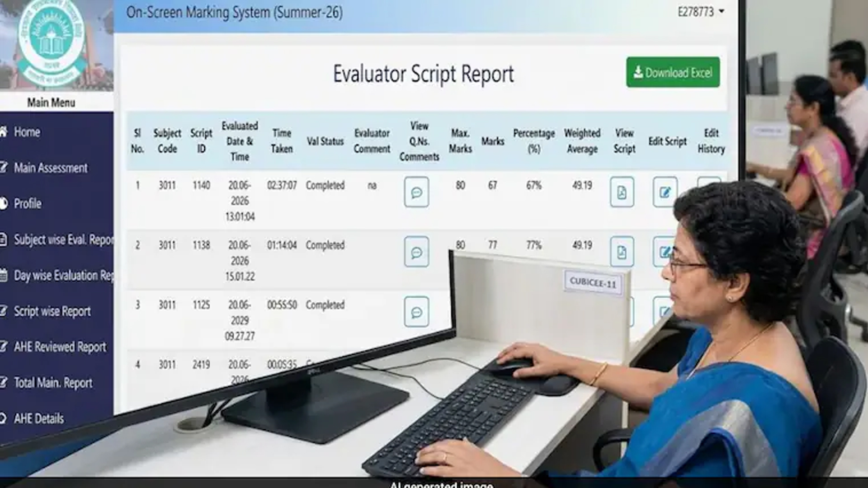Image resolution: width=868 pixels, height=488 pixels.
Task: Click marks value 67 for script 1140
Action: point(492,185)
